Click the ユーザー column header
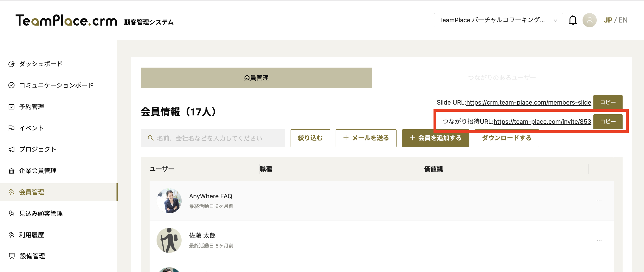The image size is (644, 272). pyautogui.click(x=162, y=169)
